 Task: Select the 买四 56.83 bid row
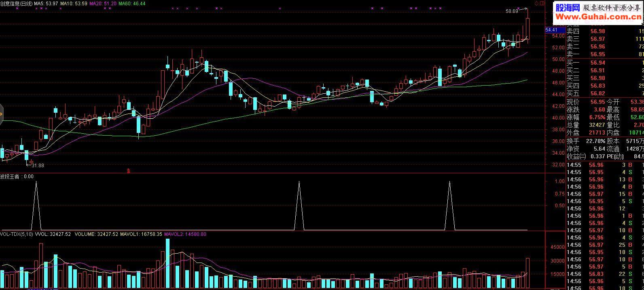tap(605, 86)
